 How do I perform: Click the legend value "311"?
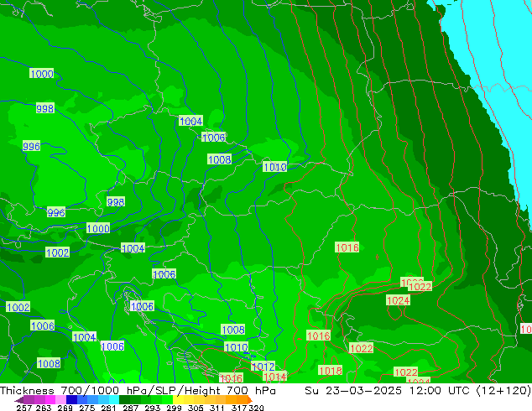pos(217,408)
